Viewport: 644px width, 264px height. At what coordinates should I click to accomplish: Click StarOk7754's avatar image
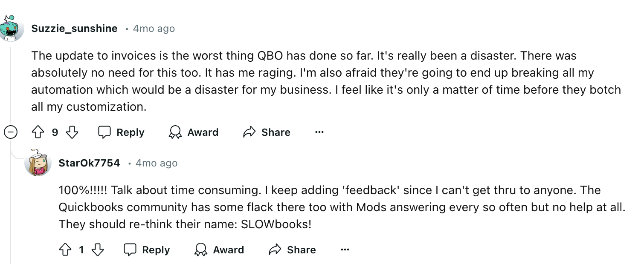(38, 163)
